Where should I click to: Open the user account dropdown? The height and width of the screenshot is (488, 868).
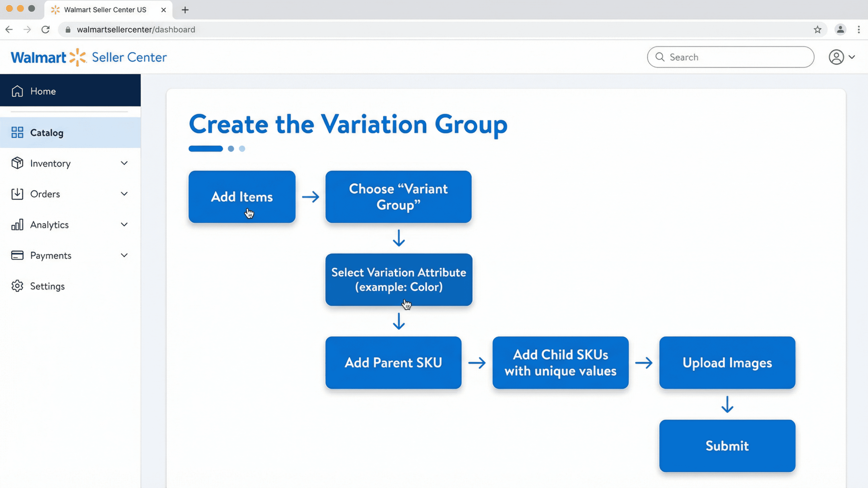point(841,57)
